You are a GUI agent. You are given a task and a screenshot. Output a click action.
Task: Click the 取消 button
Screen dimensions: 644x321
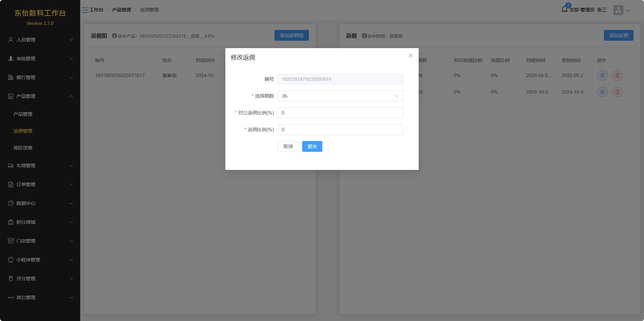pyautogui.click(x=288, y=146)
